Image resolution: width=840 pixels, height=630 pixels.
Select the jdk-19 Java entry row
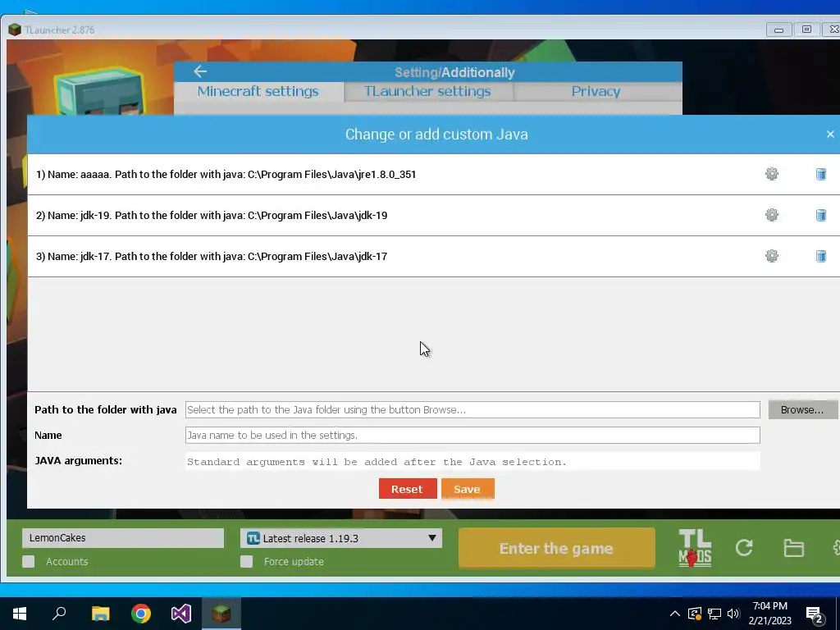click(x=434, y=216)
